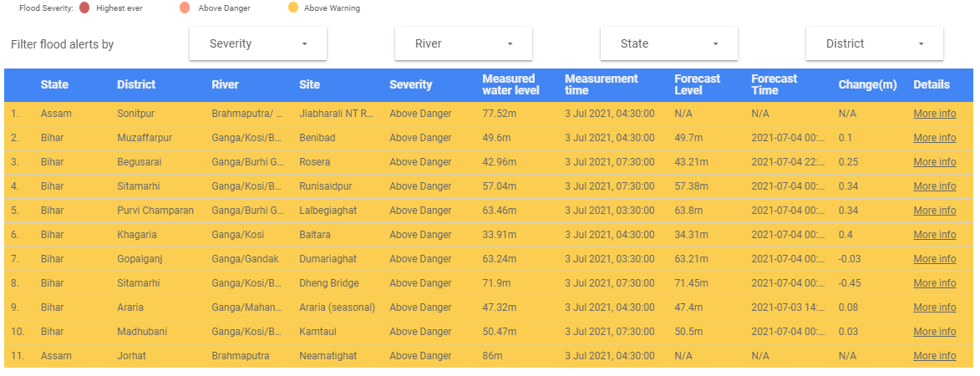The width and height of the screenshot is (980, 376).
Task: Open More info for Purvi Champaran row
Action: point(934,211)
